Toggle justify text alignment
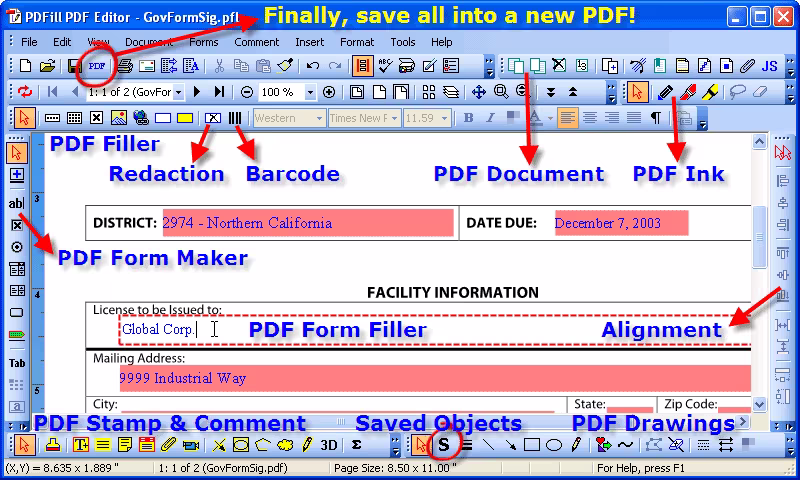This screenshot has height=480, width=800. click(634, 118)
